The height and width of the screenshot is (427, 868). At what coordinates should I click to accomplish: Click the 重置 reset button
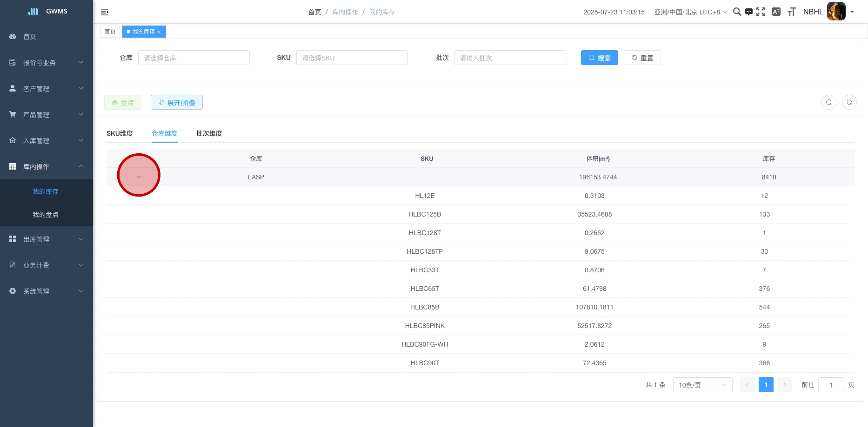(642, 58)
